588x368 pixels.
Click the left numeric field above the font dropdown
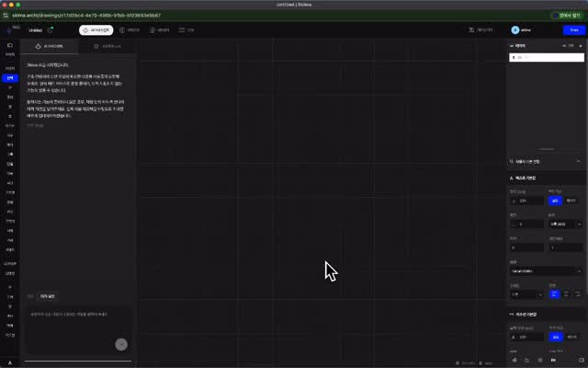[x=526, y=247]
